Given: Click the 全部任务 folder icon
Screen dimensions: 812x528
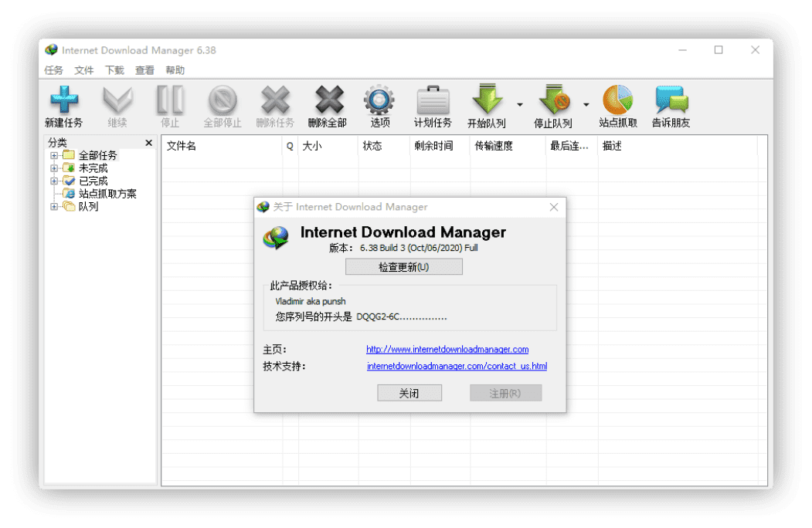Looking at the screenshot, I should 69,155.
